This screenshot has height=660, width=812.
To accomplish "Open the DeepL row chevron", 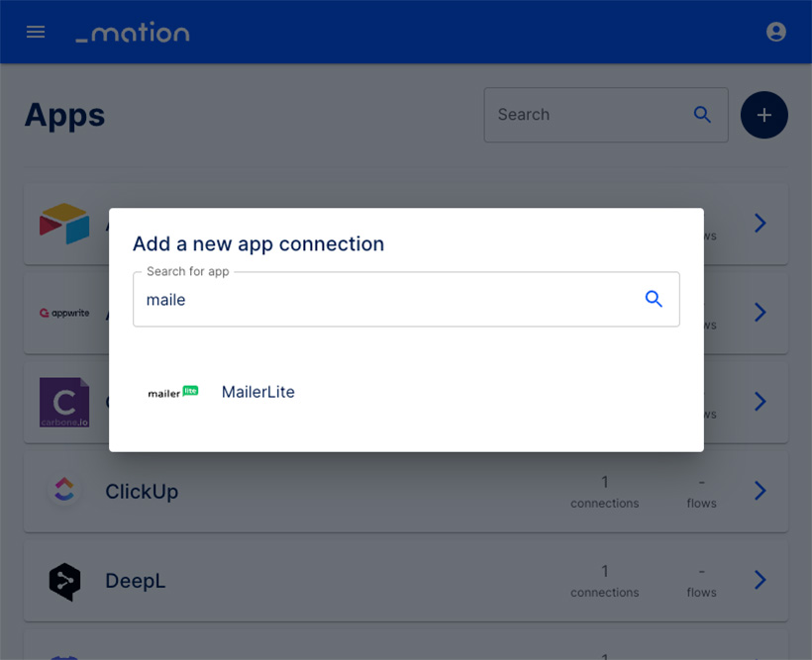I will 760,580.
